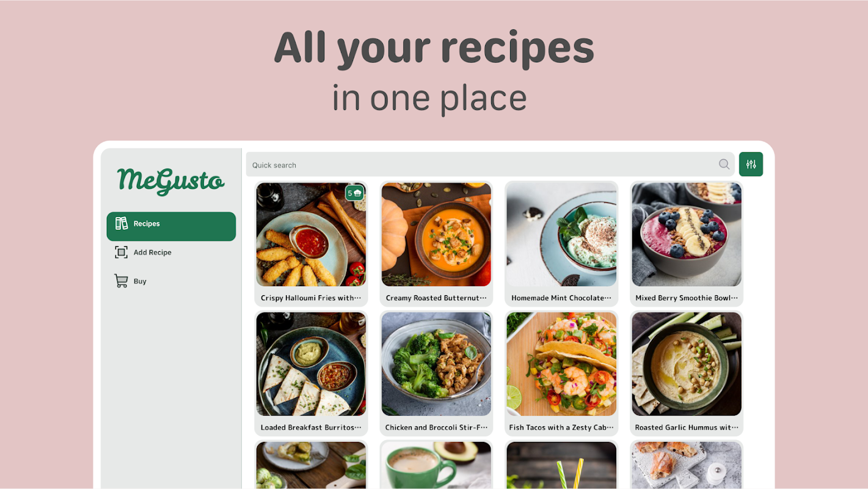Click the chef hat badge on Halloumi Fries

click(355, 193)
